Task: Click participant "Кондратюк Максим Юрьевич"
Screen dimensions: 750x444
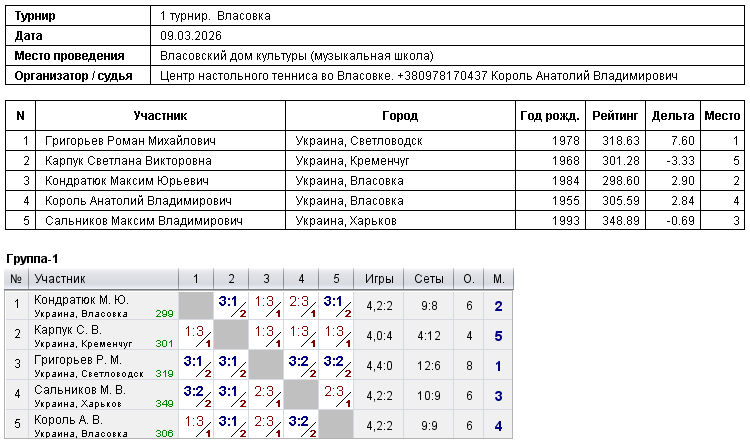Action: tap(127, 181)
